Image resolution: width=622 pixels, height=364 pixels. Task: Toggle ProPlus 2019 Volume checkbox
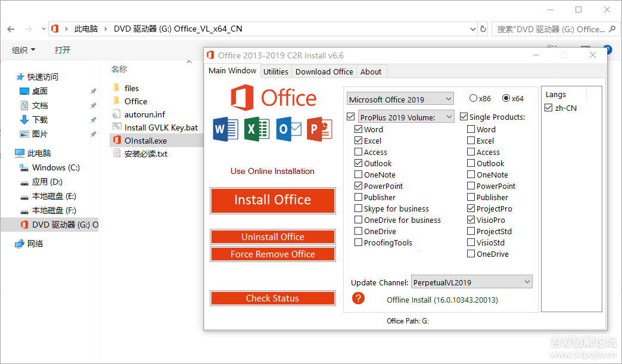point(350,117)
